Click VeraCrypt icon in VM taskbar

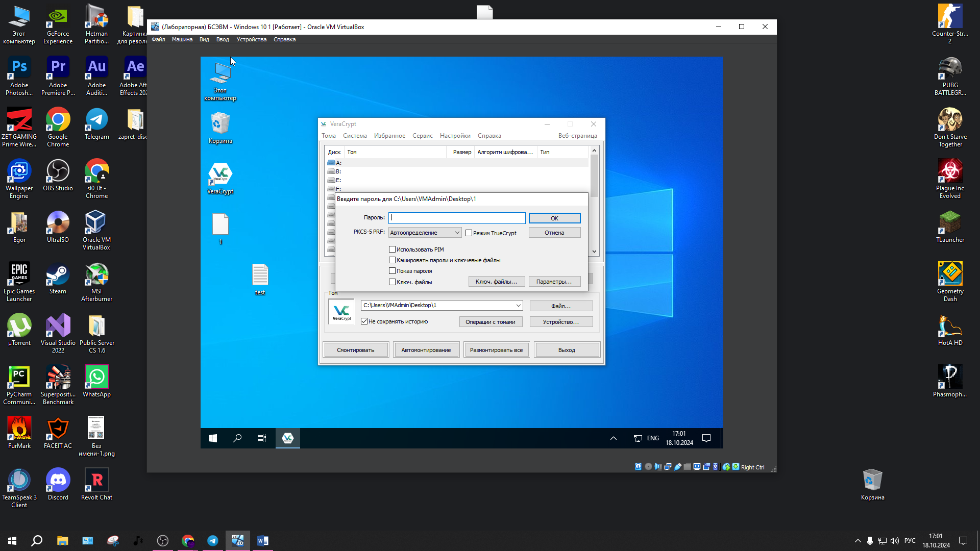coord(288,438)
